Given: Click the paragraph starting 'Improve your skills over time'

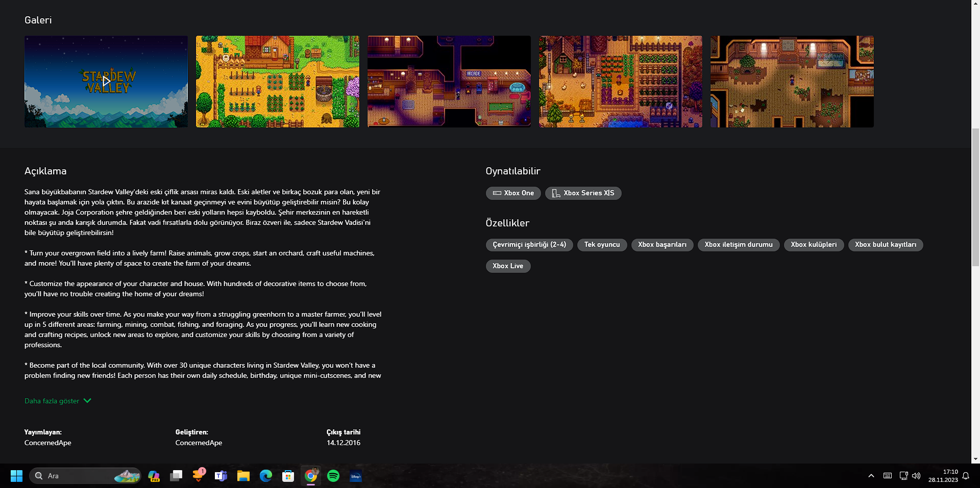Looking at the screenshot, I should (203, 329).
